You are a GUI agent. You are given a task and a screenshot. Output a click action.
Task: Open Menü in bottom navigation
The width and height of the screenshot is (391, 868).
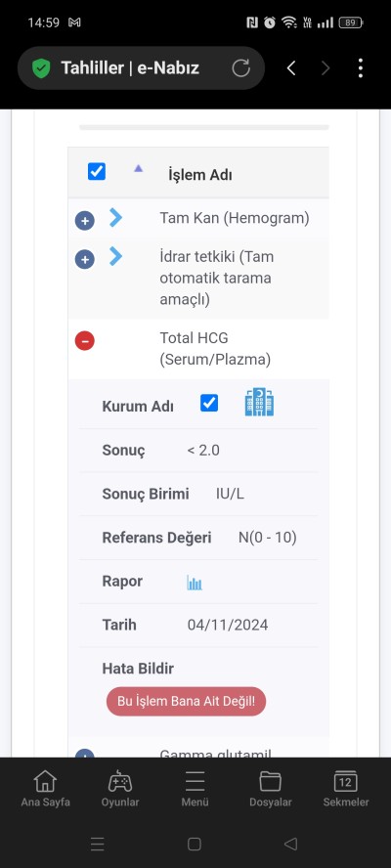(195, 788)
